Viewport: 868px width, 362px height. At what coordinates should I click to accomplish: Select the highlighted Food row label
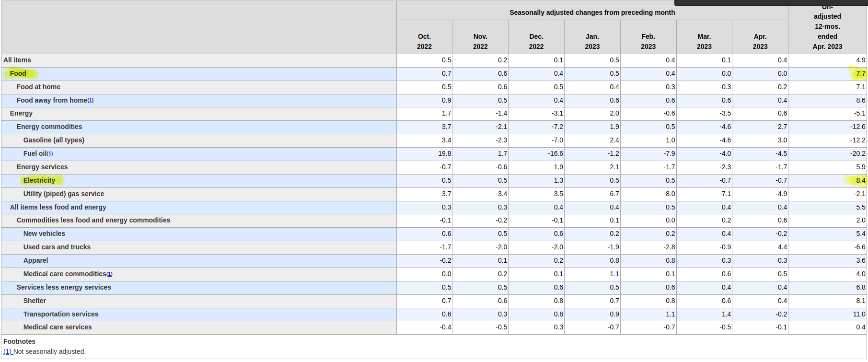18,73
